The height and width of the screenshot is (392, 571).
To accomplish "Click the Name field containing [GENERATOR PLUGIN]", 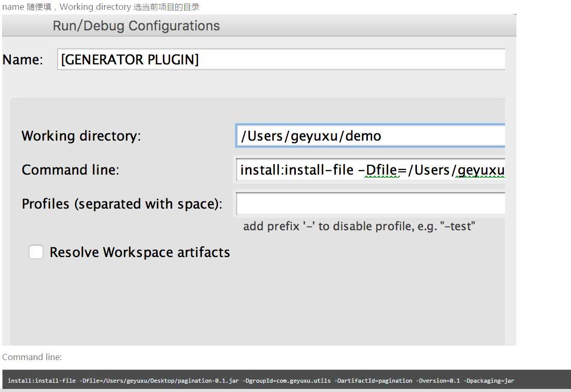I will point(281,60).
